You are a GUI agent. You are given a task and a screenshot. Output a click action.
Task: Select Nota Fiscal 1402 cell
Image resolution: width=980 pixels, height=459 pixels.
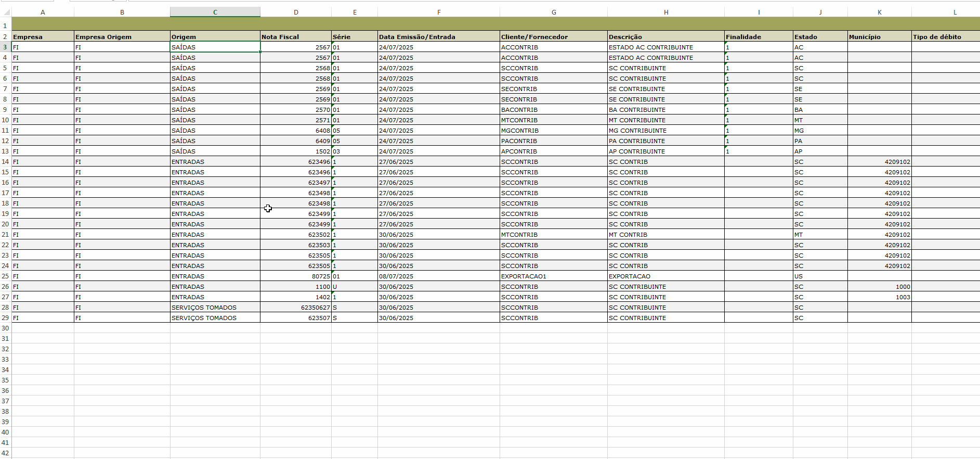[296, 297]
